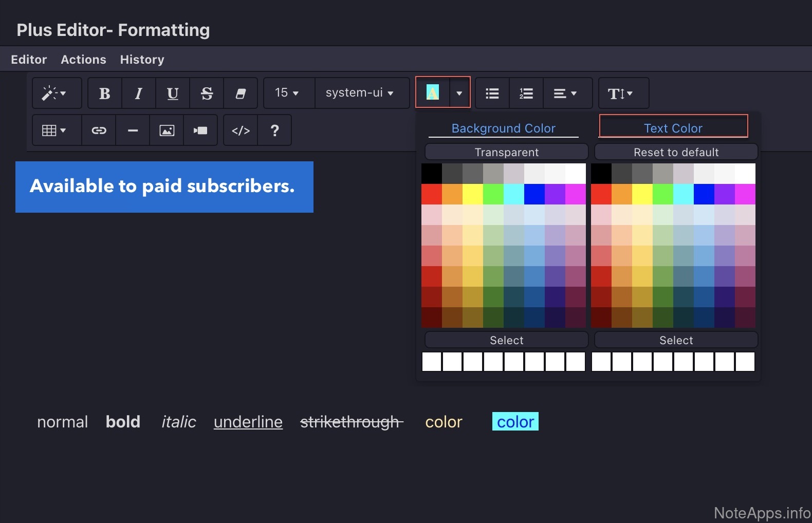Click the Transparent background button
The width and height of the screenshot is (812, 523).
[x=506, y=152]
